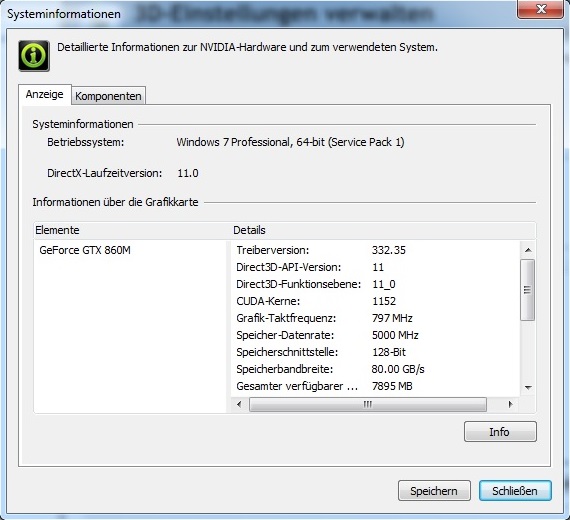
Task: Select the Speicher-Datenrate row
Action: [375, 335]
